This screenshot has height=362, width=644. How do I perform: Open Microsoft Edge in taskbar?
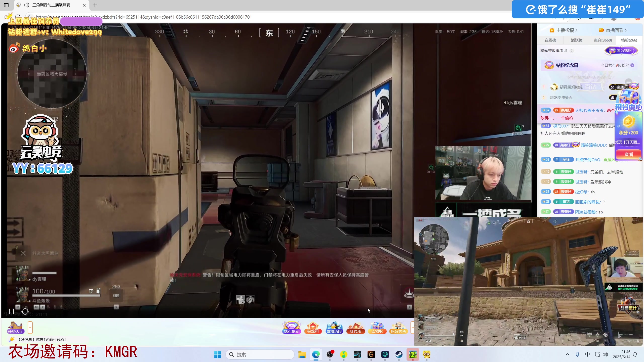(x=316, y=354)
